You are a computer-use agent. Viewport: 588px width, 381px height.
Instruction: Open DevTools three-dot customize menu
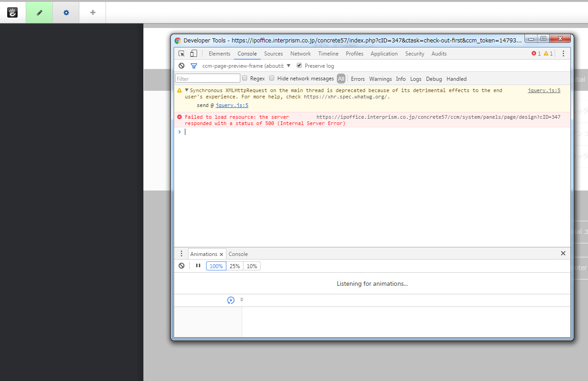(563, 53)
